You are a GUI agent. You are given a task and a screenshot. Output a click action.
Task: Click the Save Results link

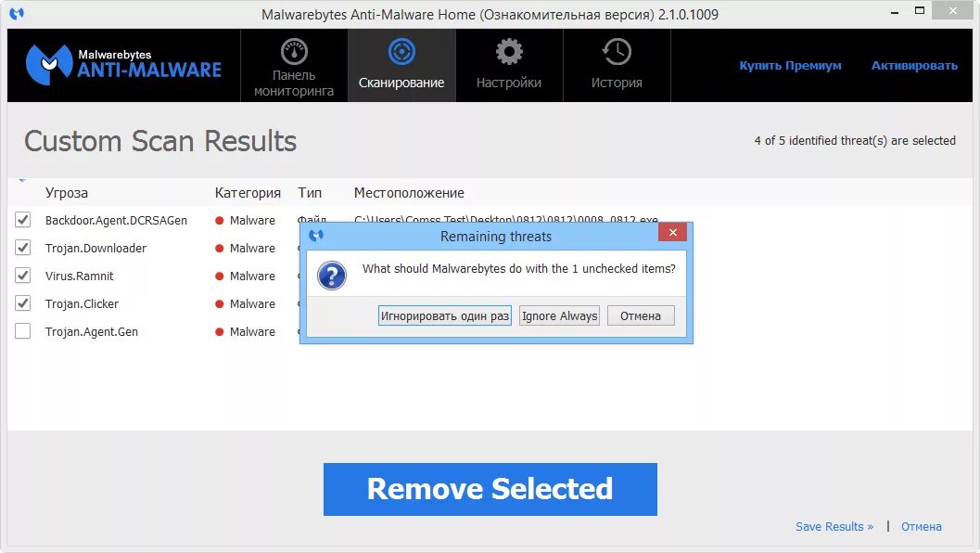[x=834, y=527]
